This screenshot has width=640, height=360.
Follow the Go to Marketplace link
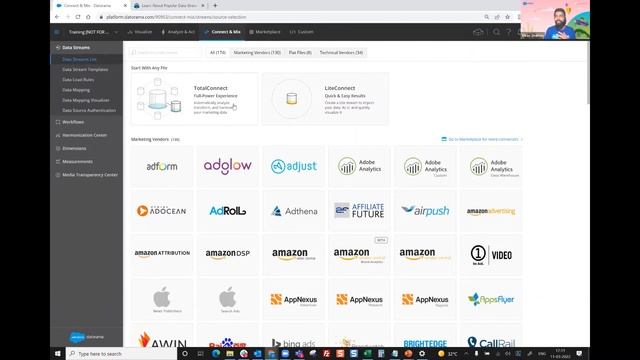(482, 139)
